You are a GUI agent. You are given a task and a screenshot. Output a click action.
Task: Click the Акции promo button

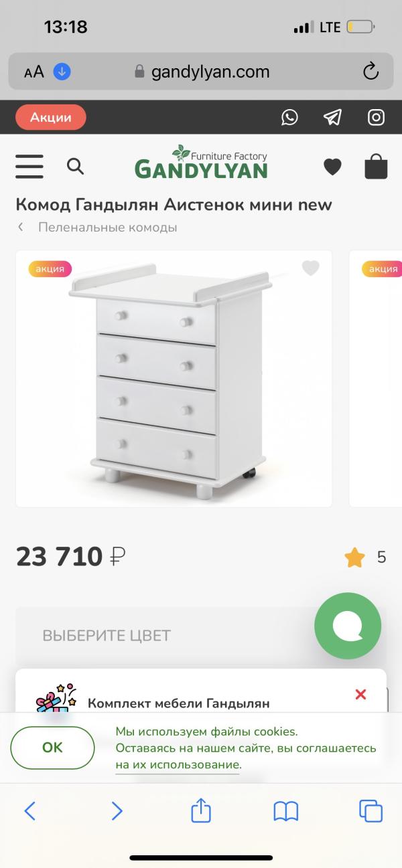[51, 118]
